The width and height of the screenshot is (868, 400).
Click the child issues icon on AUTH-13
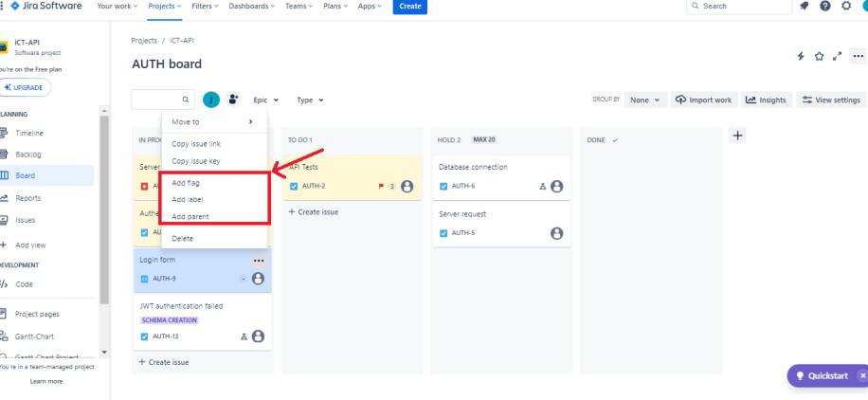point(244,336)
